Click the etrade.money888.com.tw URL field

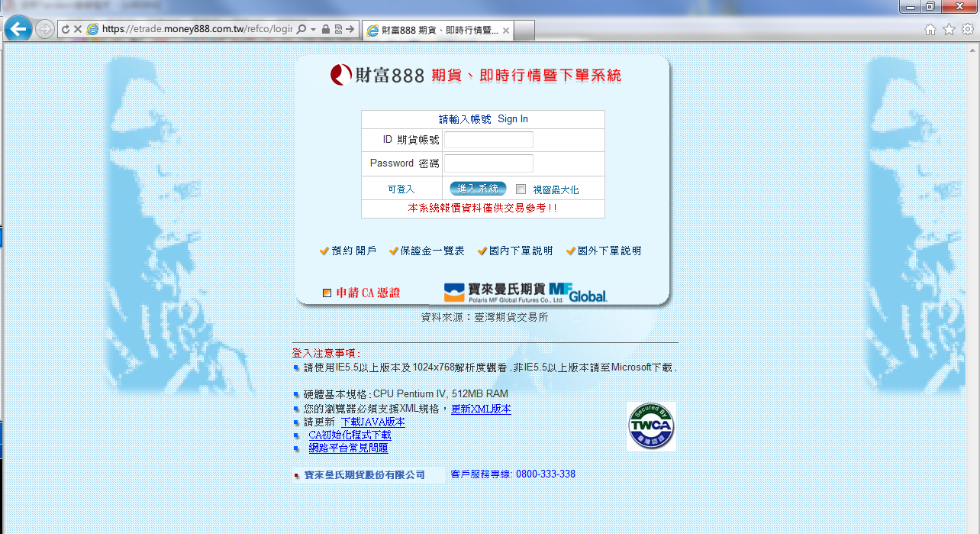[197, 29]
